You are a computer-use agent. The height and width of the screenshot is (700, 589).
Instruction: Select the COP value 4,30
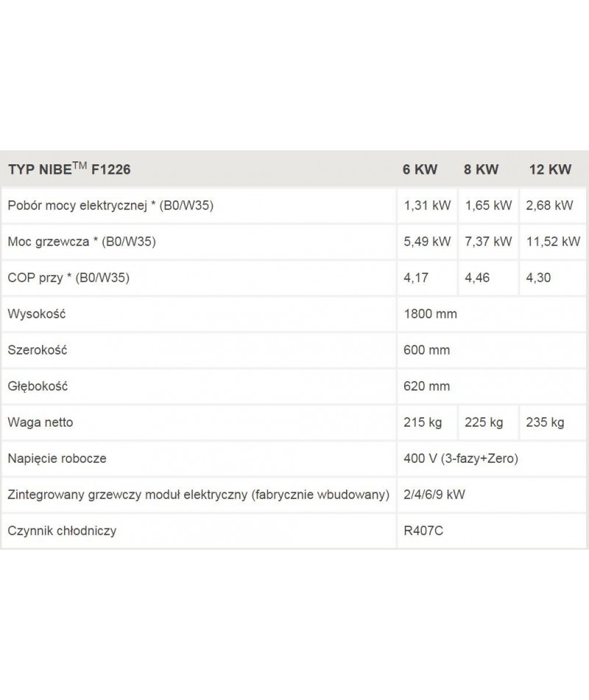(x=538, y=278)
